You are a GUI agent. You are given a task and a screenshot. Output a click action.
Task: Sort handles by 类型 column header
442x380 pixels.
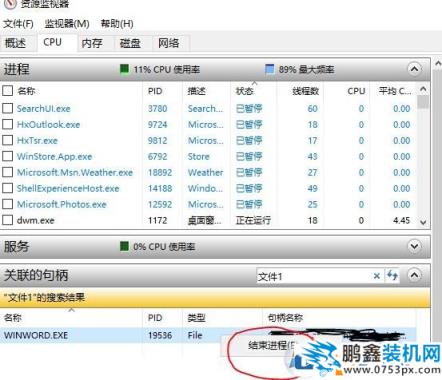coord(196,318)
